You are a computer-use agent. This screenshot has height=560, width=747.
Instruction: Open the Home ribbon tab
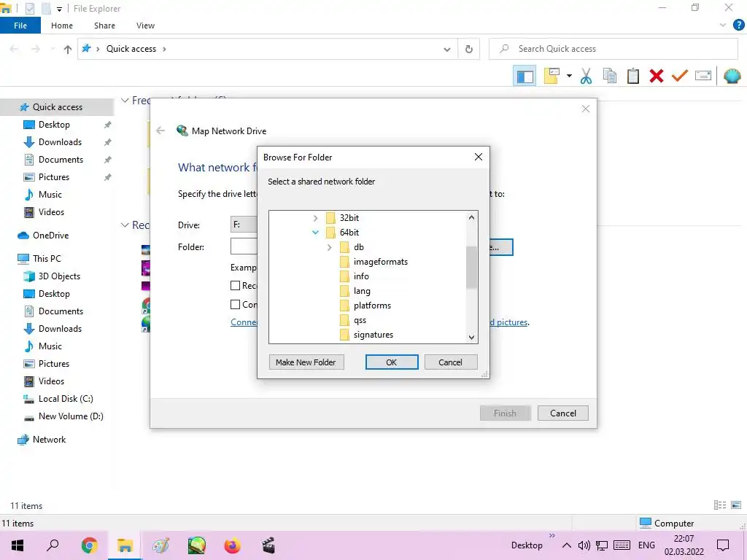click(62, 26)
